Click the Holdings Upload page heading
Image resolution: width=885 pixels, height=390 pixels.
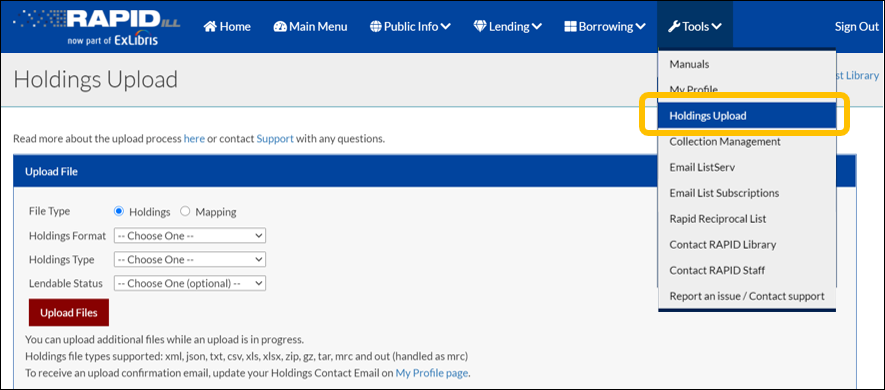pyautogui.click(x=95, y=80)
